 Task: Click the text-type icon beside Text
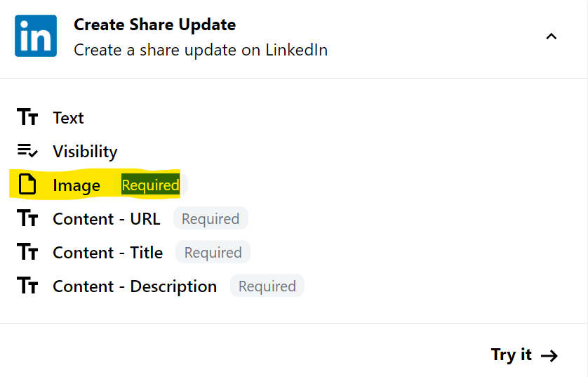click(x=27, y=117)
